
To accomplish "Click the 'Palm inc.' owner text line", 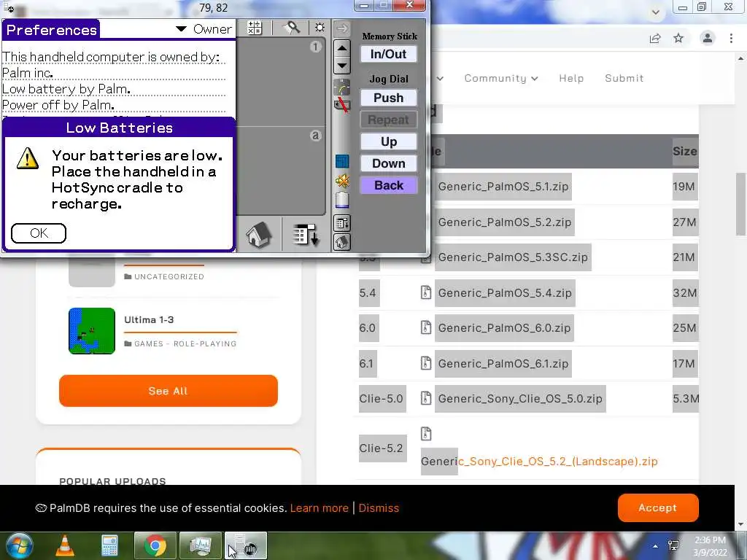I will [28, 73].
